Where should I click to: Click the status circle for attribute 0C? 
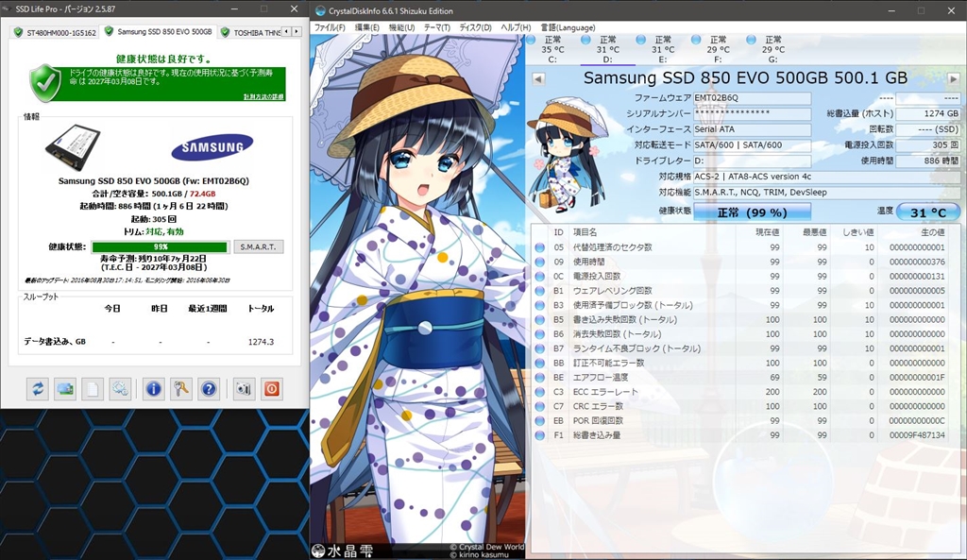(x=539, y=277)
